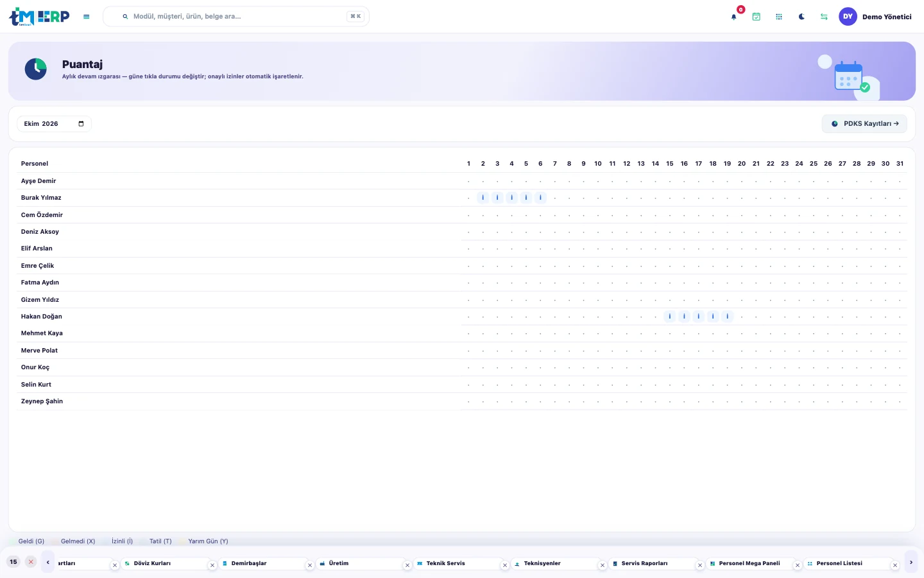The image size is (924, 578).
Task: Close the Personel Mega Paneli tab
Action: [798, 566]
